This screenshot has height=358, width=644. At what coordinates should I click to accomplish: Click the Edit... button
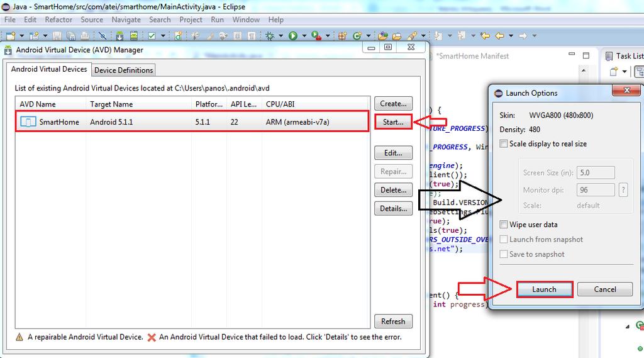[394, 153]
